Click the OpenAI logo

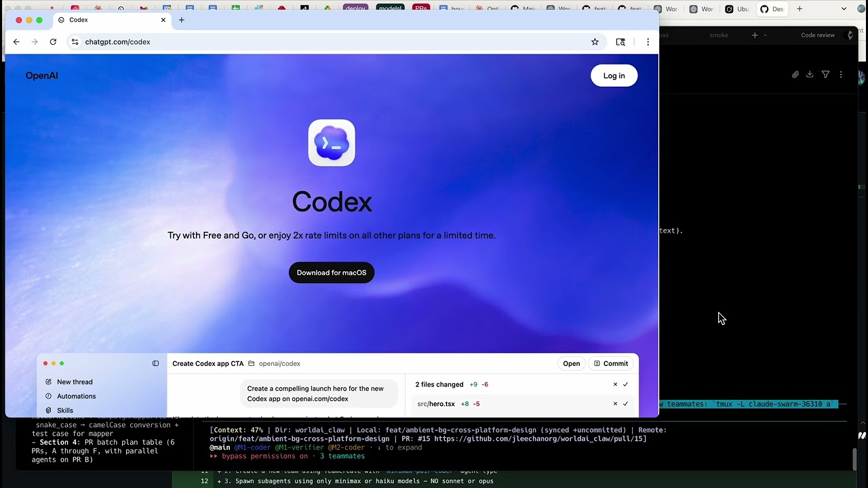(41, 75)
